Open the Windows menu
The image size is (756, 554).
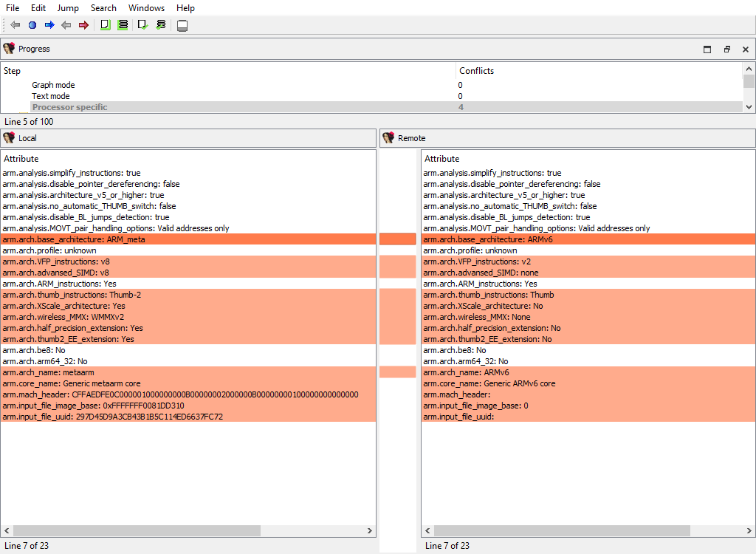pyautogui.click(x=146, y=8)
